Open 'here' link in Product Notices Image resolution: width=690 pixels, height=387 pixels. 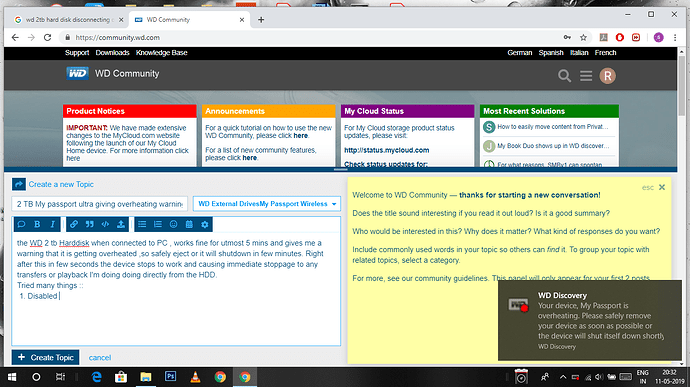point(73,158)
